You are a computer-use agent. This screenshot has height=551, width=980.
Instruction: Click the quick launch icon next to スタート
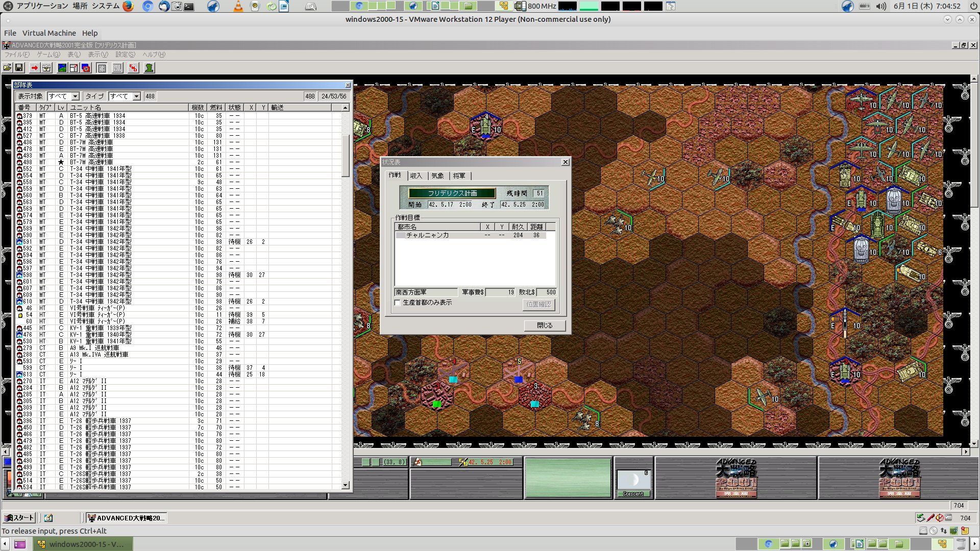coord(48,518)
